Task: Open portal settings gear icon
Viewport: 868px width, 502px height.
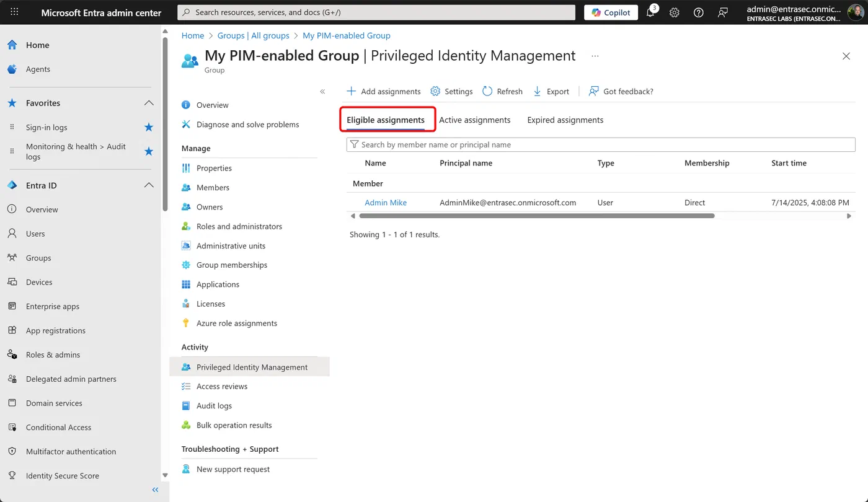Action: [675, 12]
